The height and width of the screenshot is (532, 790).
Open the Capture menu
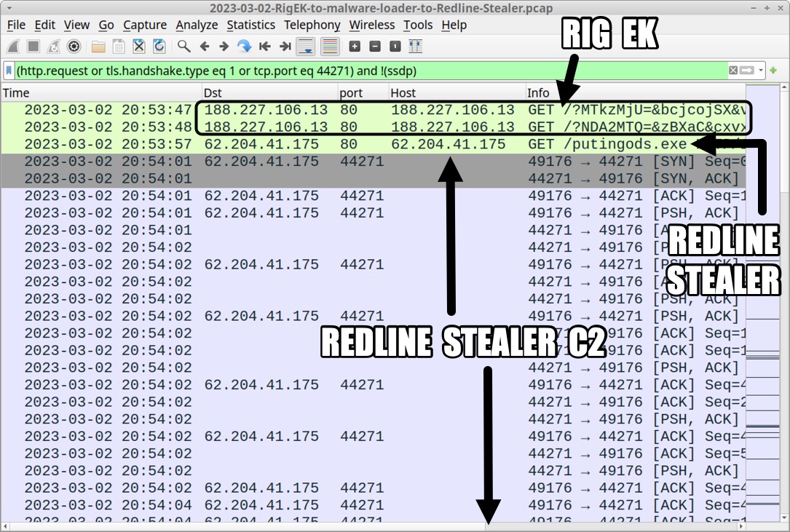[145, 25]
